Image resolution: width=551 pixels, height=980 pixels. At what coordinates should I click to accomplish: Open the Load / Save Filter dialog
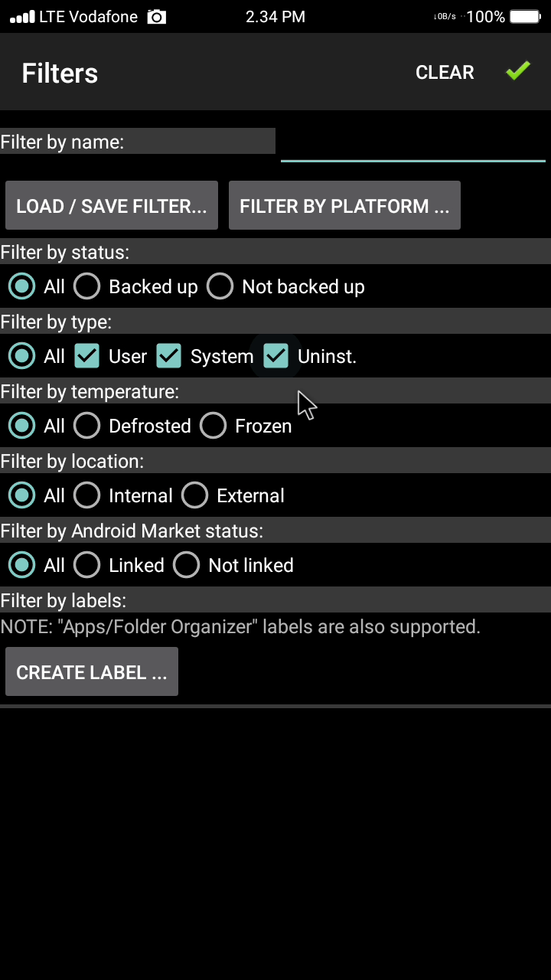point(112,205)
